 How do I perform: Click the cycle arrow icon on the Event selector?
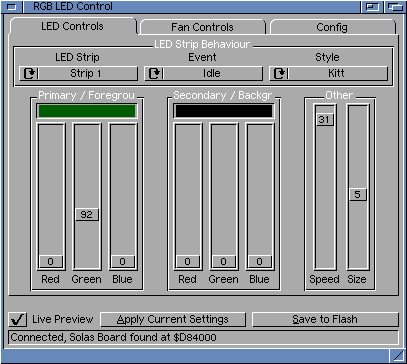pyautogui.click(x=155, y=74)
